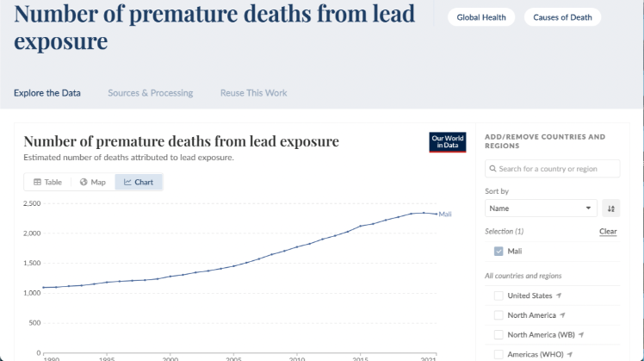The width and height of the screenshot is (644, 361).
Task: Focus the country or region search field
Action: pos(553,169)
